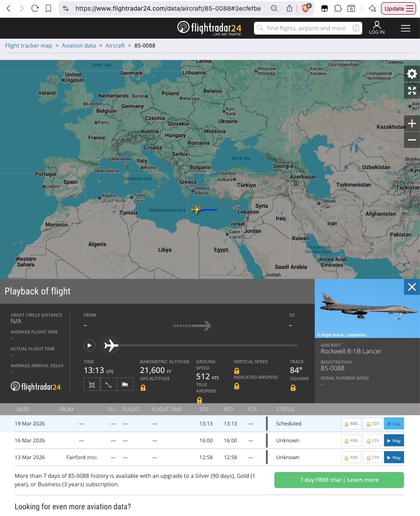Focus the Find flights search field
This screenshot has height=516, width=420.
[x=308, y=28]
